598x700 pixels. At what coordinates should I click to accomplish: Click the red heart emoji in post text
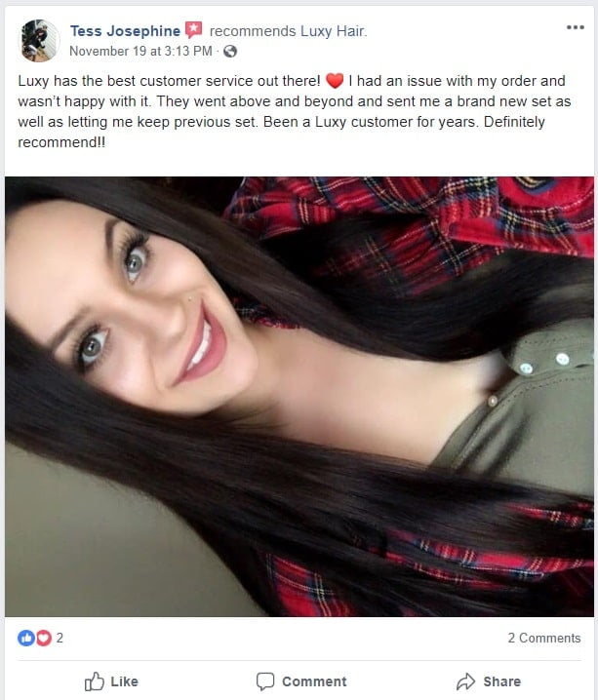point(335,81)
